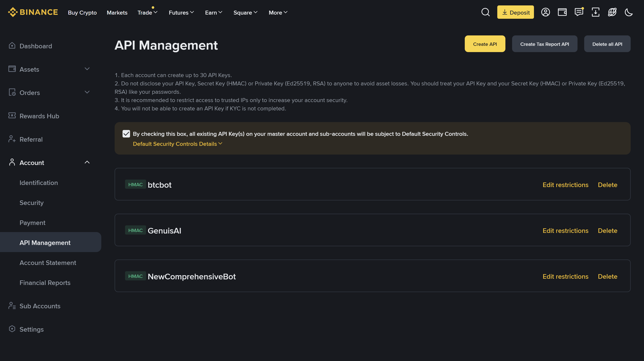Viewport: 644px width, 361px height.
Task: Click the HMAC badge of GenuisAI
Action: pos(135,230)
